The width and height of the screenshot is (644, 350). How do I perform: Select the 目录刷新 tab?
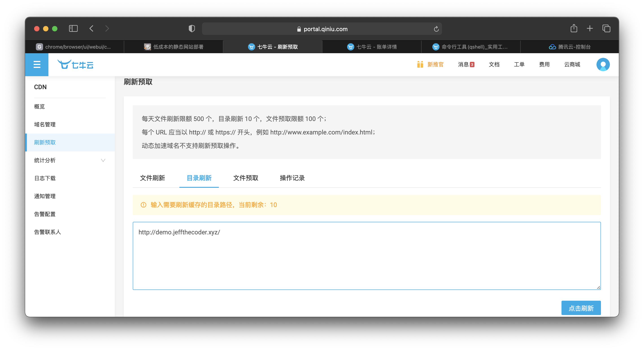click(x=199, y=178)
